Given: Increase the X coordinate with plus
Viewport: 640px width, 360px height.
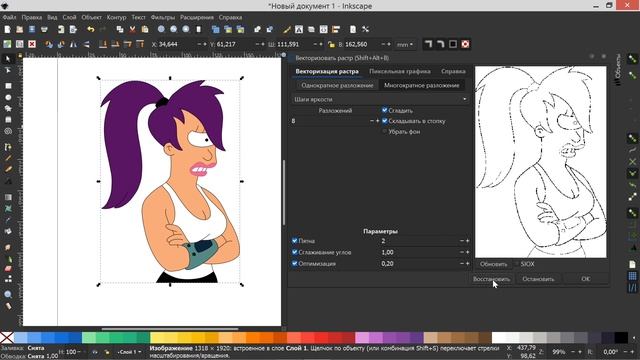Looking at the screenshot, I should tap(205, 44).
